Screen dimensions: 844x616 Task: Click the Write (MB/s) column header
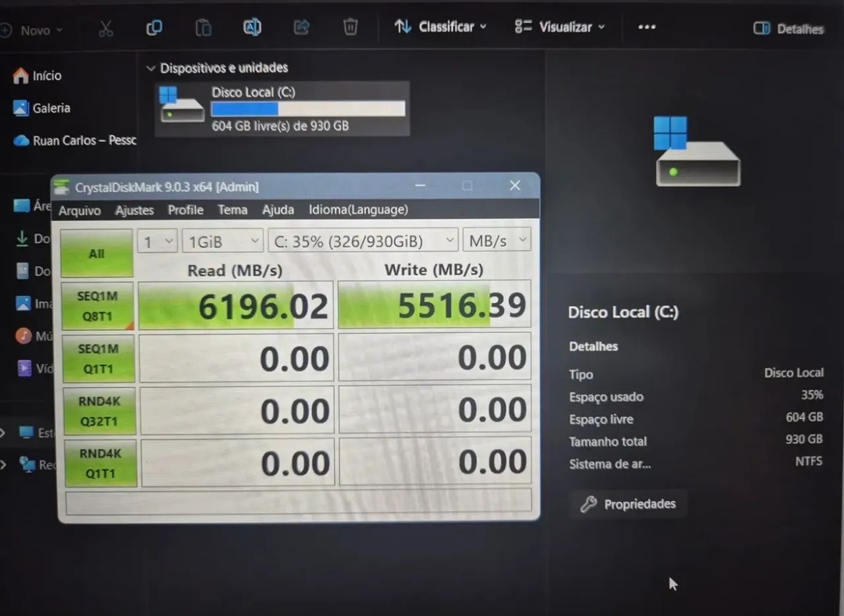pos(434,270)
